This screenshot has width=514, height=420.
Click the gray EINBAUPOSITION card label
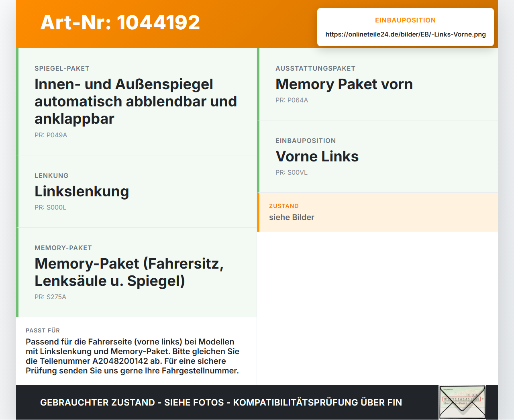[306, 141]
